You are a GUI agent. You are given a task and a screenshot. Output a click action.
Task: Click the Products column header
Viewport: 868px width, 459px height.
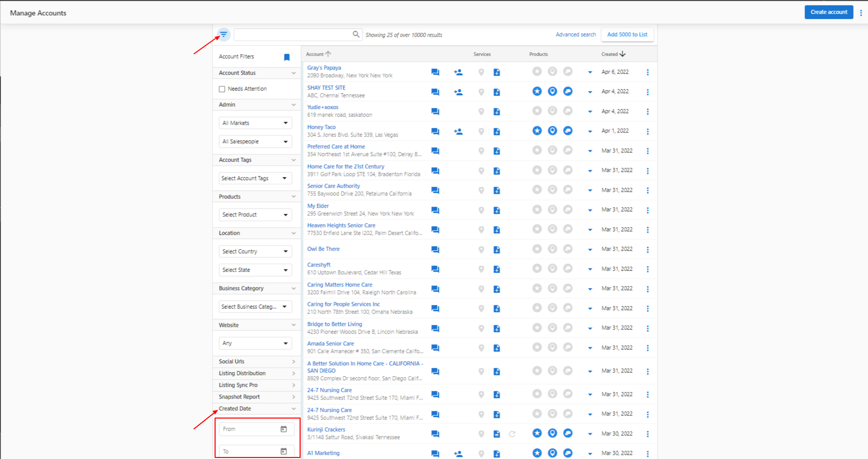click(538, 54)
